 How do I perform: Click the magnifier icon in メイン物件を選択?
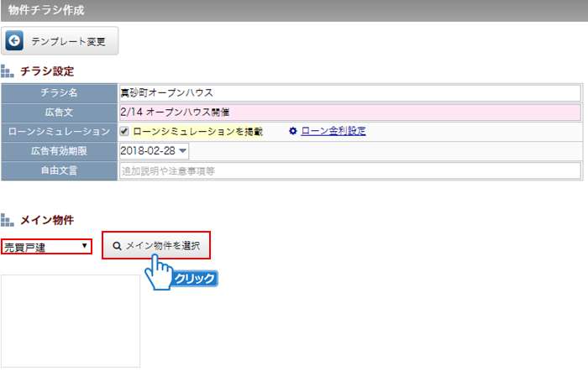117,246
